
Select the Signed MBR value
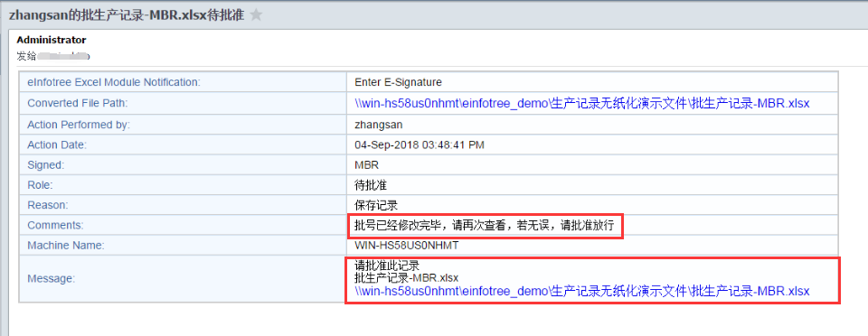[366, 164]
